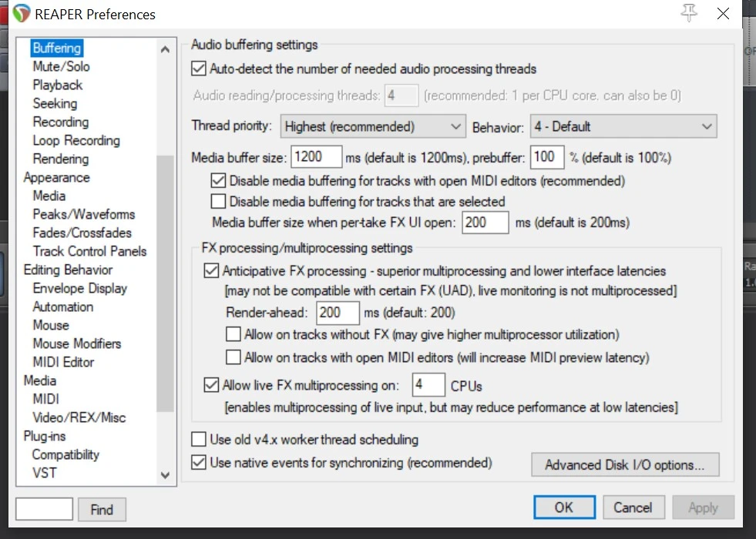Viewport: 756px width, 539px height.
Task: Click the pin icon in title bar
Action: pyautogui.click(x=688, y=13)
